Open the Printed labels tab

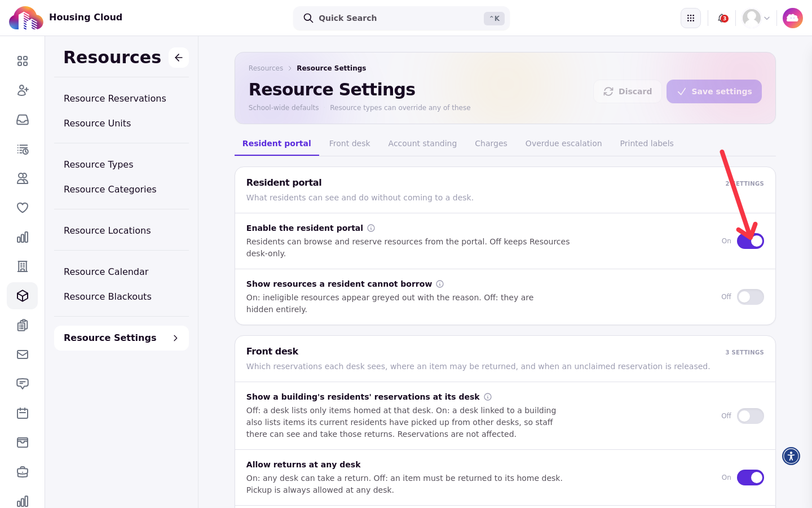(x=647, y=143)
